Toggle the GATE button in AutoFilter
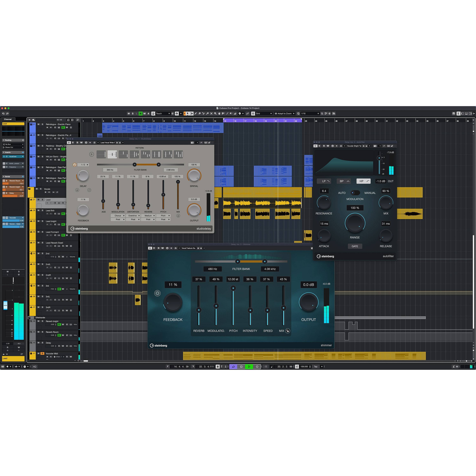Screen dimensions: 476x476 [355, 246]
